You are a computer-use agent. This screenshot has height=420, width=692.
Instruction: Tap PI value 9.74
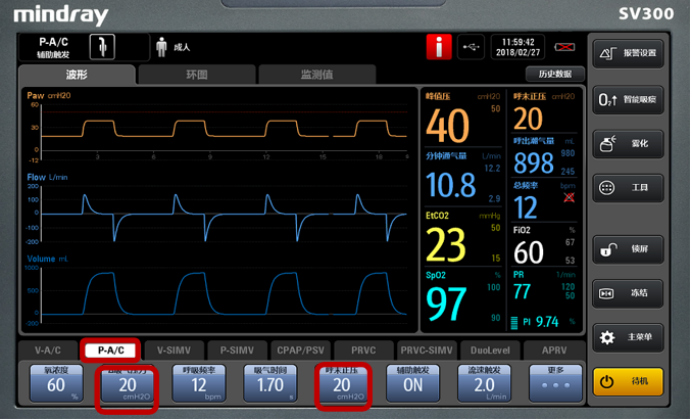[547, 322]
